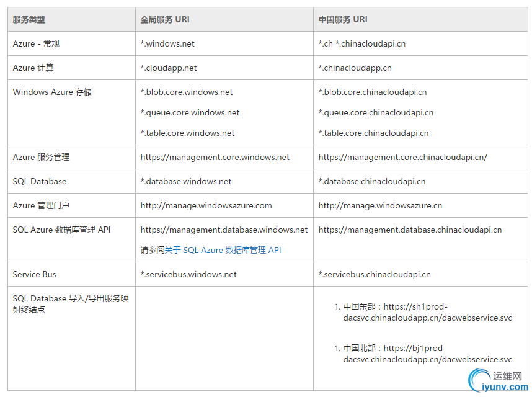Select the Azure 计算 row label
This screenshot has height=397, width=532.
tap(33, 68)
